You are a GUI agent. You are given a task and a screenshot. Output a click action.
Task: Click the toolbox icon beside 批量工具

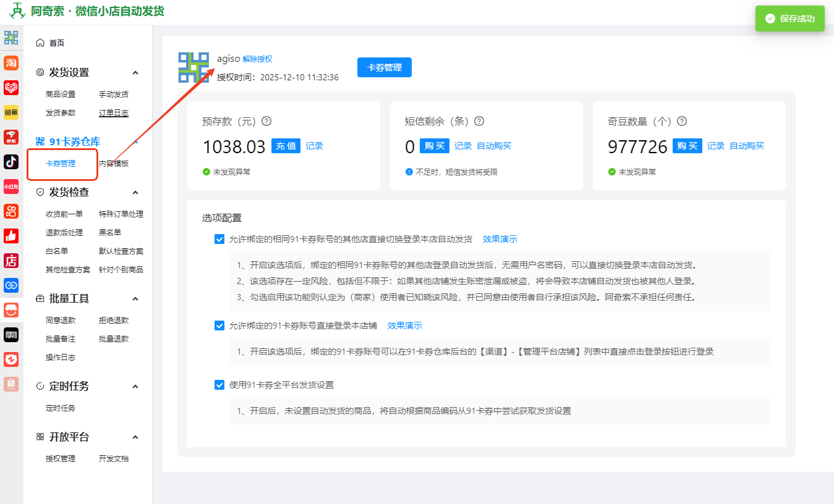pyautogui.click(x=40, y=298)
